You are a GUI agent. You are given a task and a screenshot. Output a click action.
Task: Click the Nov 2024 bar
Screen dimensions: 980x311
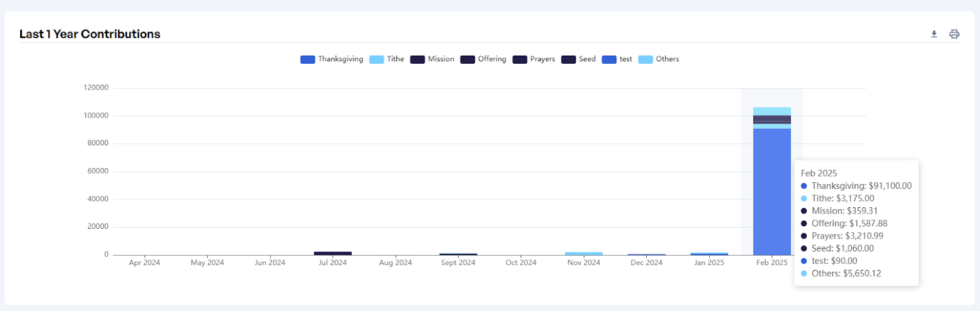pyautogui.click(x=584, y=253)
